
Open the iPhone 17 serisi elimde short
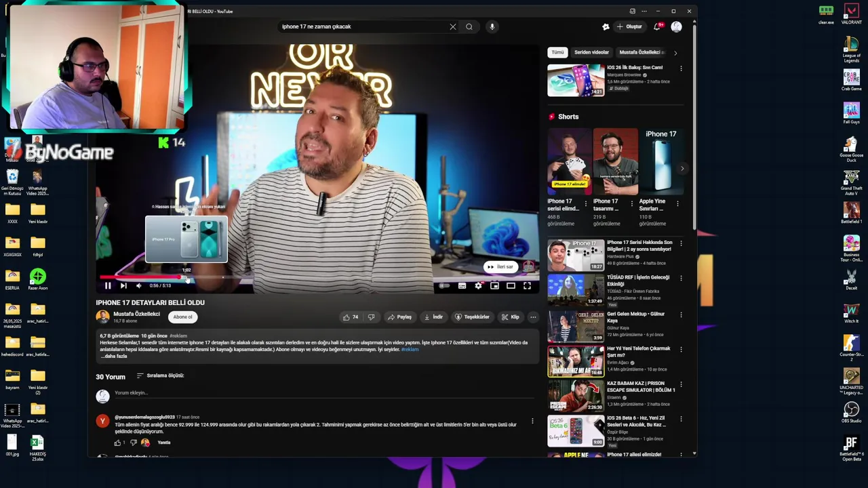569,161
